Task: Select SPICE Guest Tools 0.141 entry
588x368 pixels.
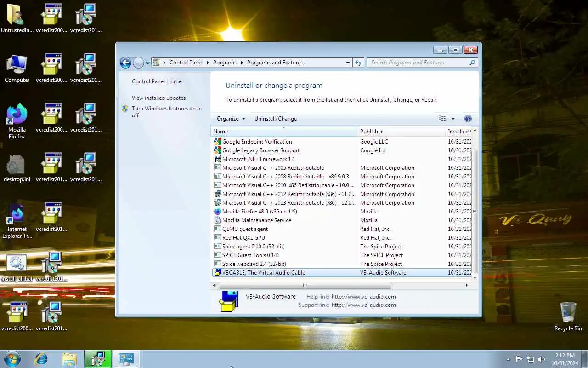Action: [x=341, y=255]
